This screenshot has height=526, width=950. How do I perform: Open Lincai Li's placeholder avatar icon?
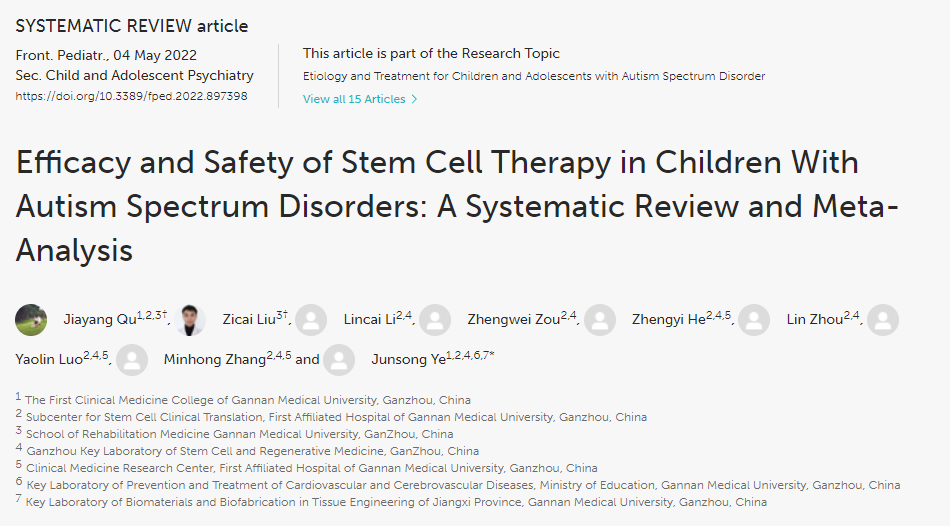[312, 320]
